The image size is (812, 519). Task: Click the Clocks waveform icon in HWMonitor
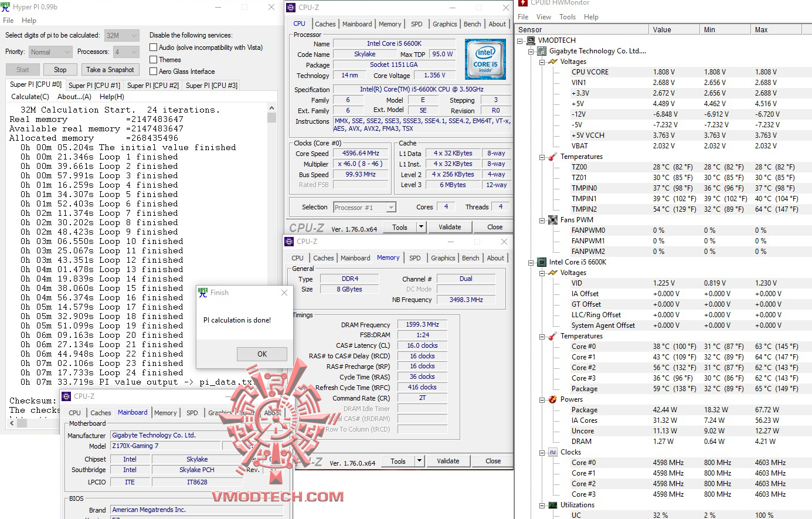553,452
